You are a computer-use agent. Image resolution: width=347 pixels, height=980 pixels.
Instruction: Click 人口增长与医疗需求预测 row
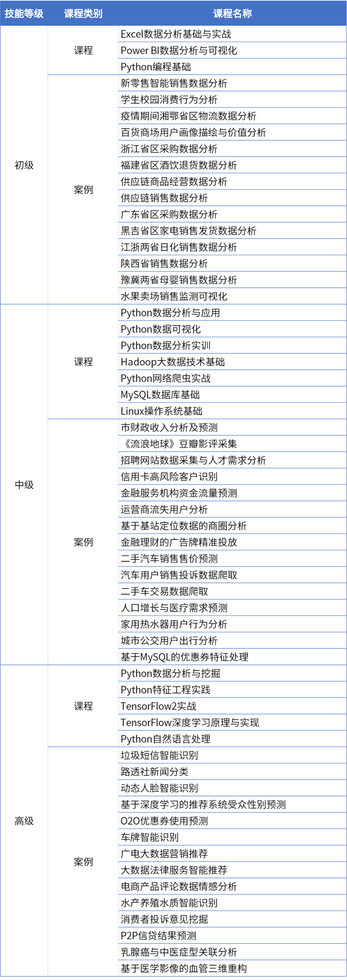click(x=232, y=608)
